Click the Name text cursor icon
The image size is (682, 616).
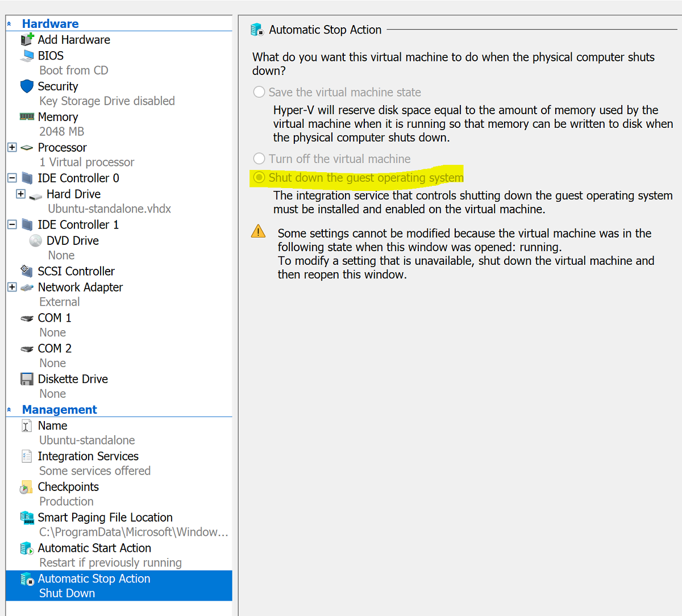(26, 426)
